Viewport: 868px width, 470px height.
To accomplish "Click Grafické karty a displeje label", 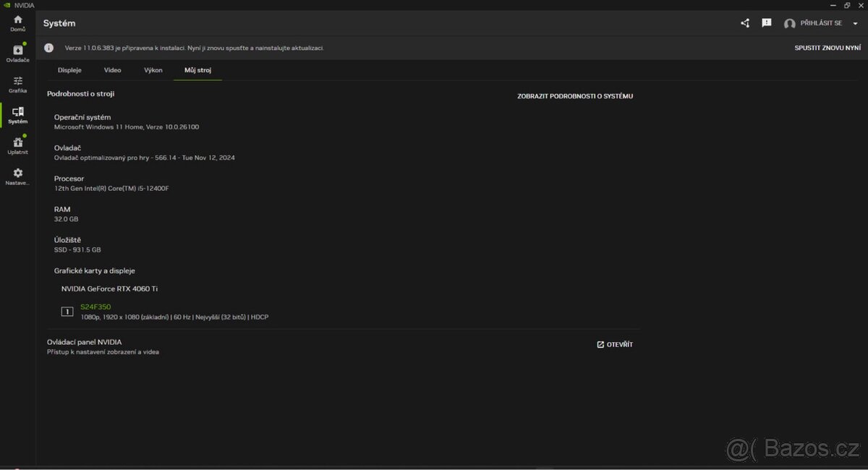I will point(95,270).
